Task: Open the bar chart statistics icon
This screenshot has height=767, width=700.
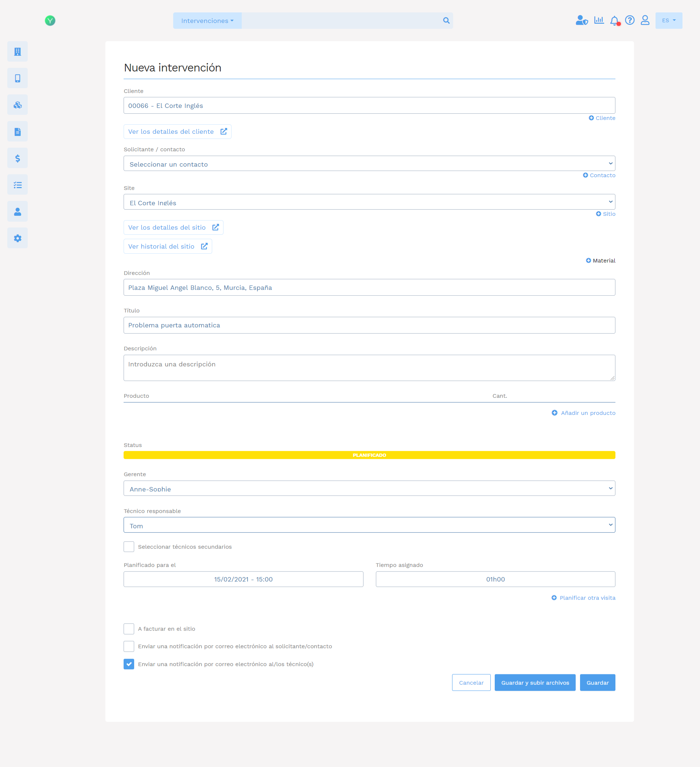Action: [599, 20]
